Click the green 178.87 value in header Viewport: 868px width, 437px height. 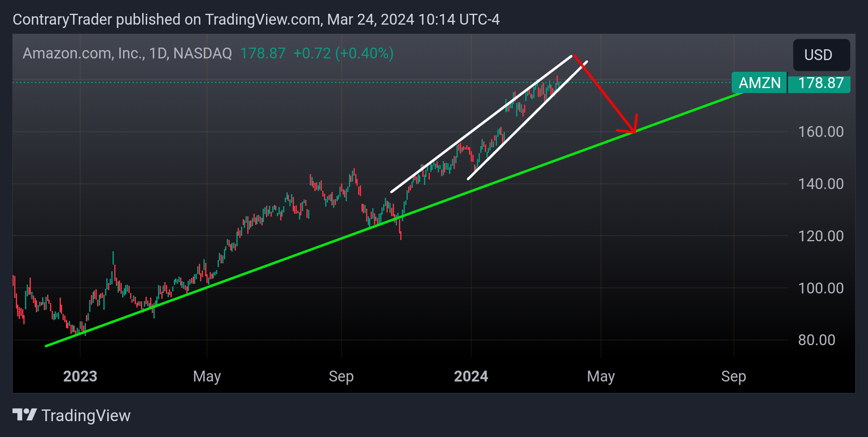tap(263, 53)
